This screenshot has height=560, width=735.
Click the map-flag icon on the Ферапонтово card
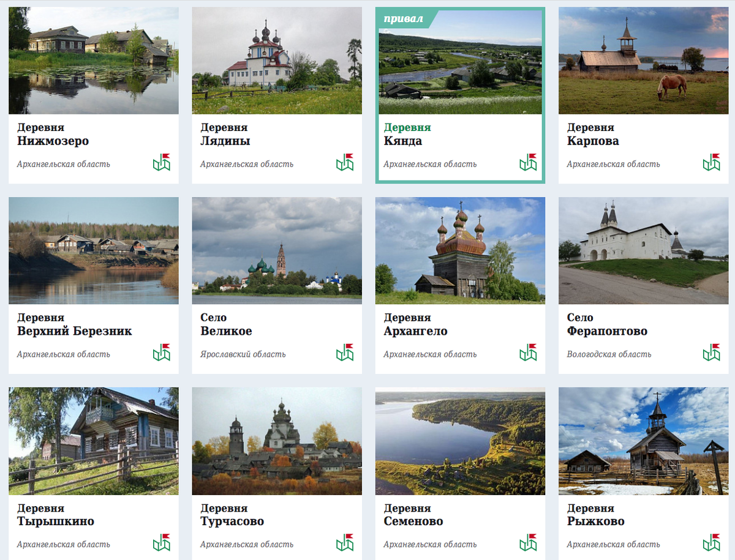click(x=711, y=353)
